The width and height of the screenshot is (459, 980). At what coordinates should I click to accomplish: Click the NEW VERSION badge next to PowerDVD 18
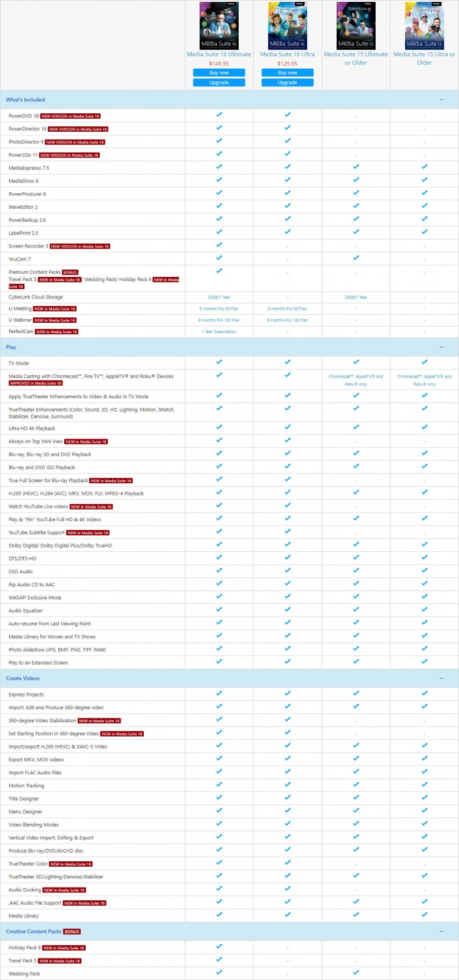[x=70, y=116]
